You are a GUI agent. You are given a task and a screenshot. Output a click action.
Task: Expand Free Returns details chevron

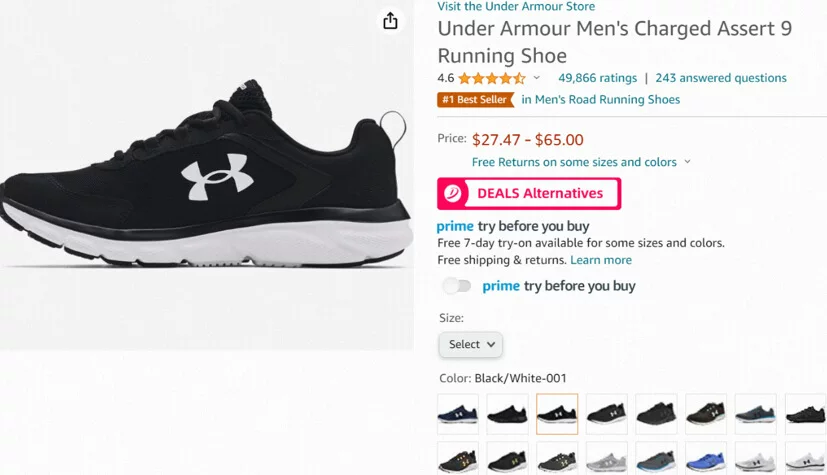tap(688, 162)
